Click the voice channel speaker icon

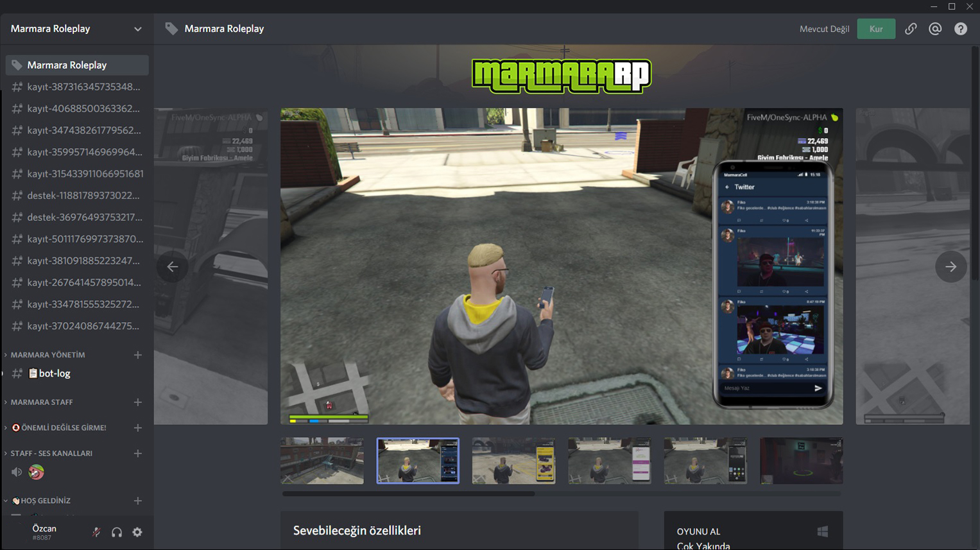coord(17,472)
